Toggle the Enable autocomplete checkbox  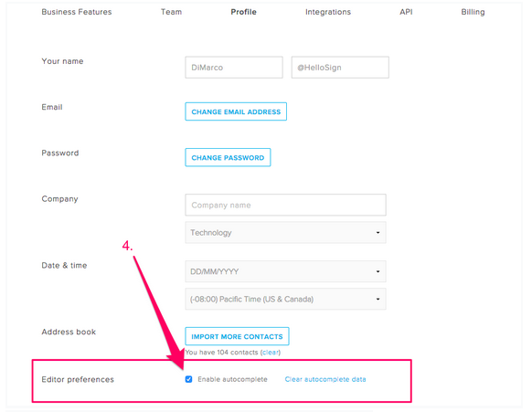tap(188, 379)
